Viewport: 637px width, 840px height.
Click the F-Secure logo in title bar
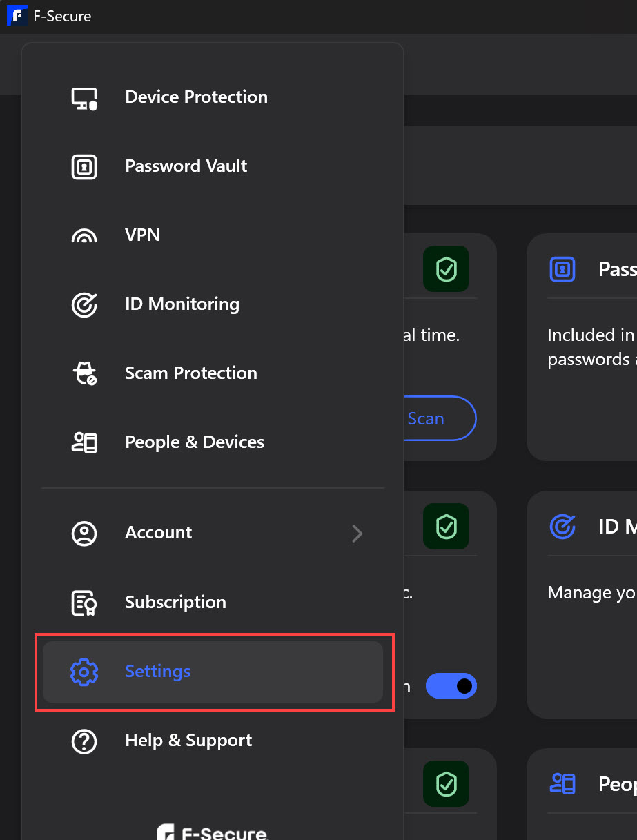click(16, 16)
